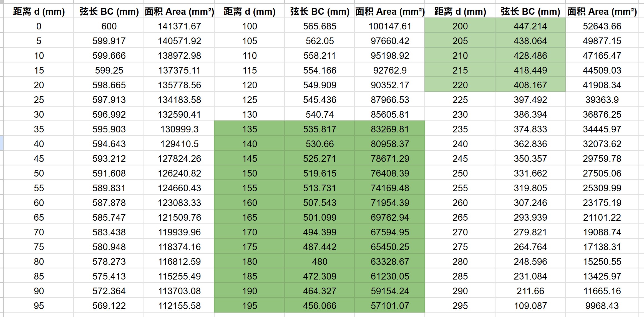Select the cell containing 109.087
The width and height of the screenshot is (644, 317).
tap(530, 306)
